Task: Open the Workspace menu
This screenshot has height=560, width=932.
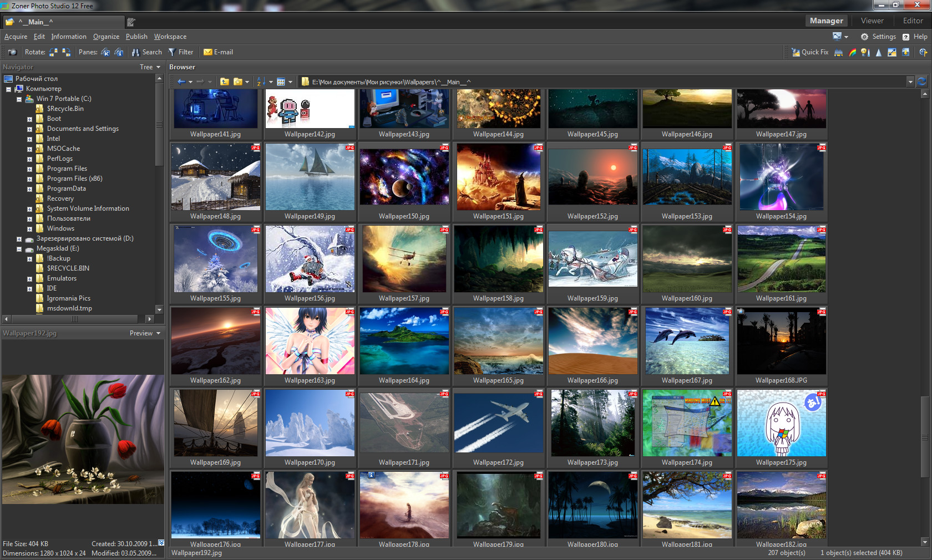Action: (170, 37)
